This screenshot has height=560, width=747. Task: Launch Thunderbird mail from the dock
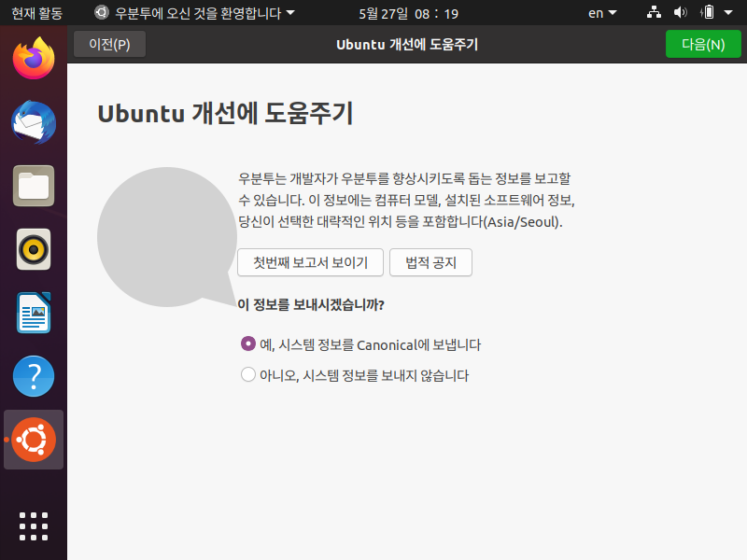(34, 122)
